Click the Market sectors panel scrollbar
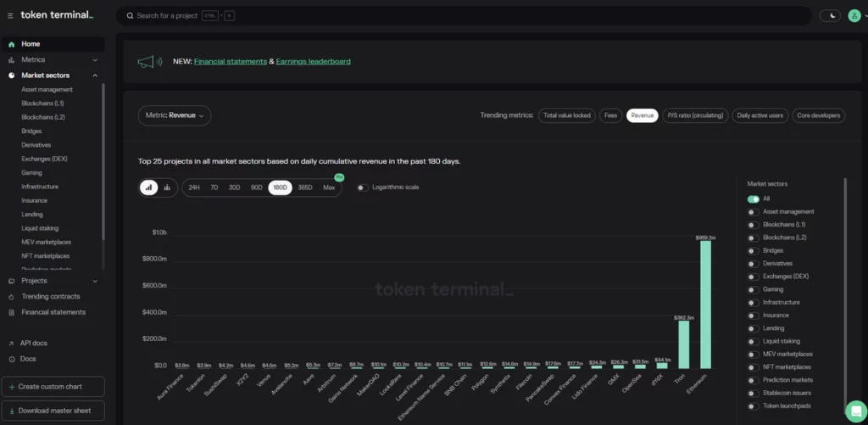This screenshot has height=425, width=868. point(845,254)
